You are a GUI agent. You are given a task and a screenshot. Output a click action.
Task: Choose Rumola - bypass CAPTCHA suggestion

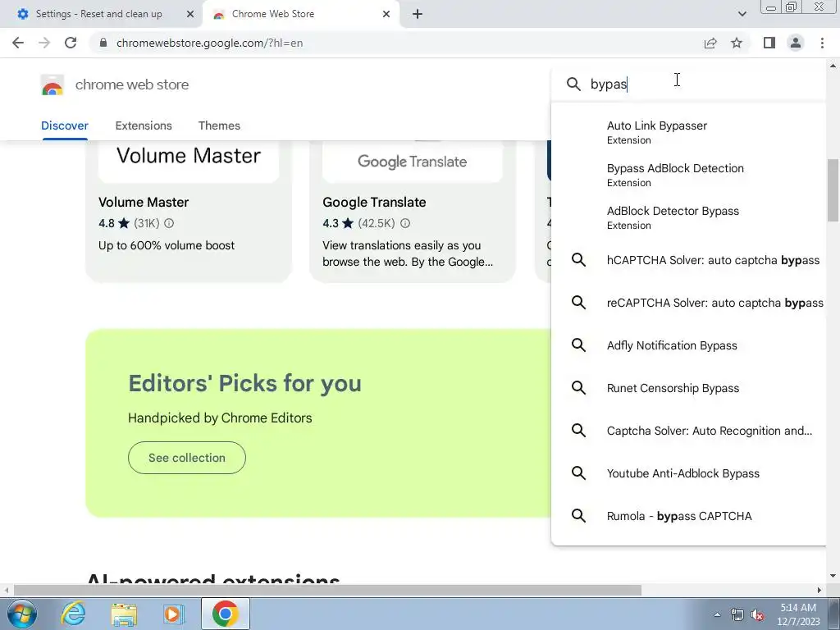click(689, 516)
